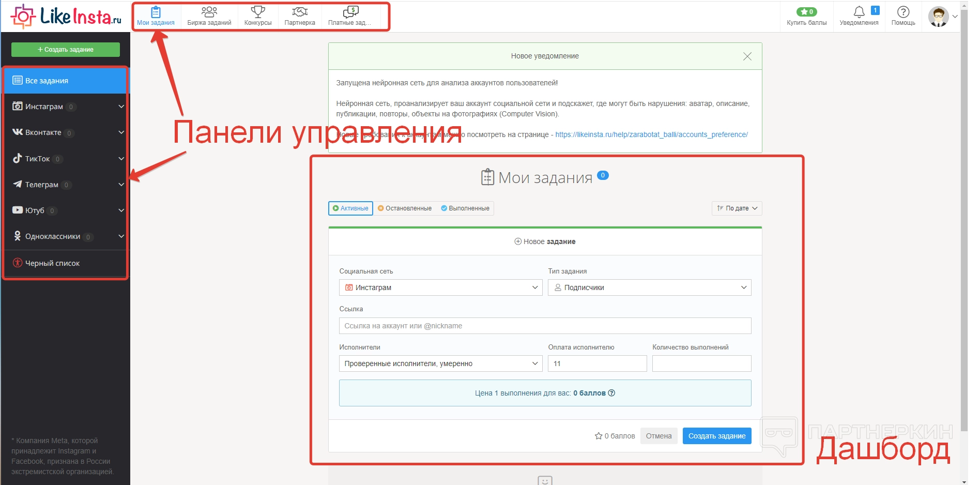Image resolution: width=980 pixels, height=485 pixels.
Task: Open Биржа заданий section
Action: point(209,16)
